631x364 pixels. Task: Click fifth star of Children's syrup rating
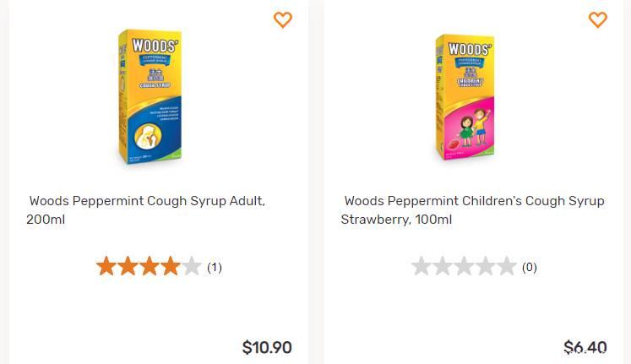507,267
